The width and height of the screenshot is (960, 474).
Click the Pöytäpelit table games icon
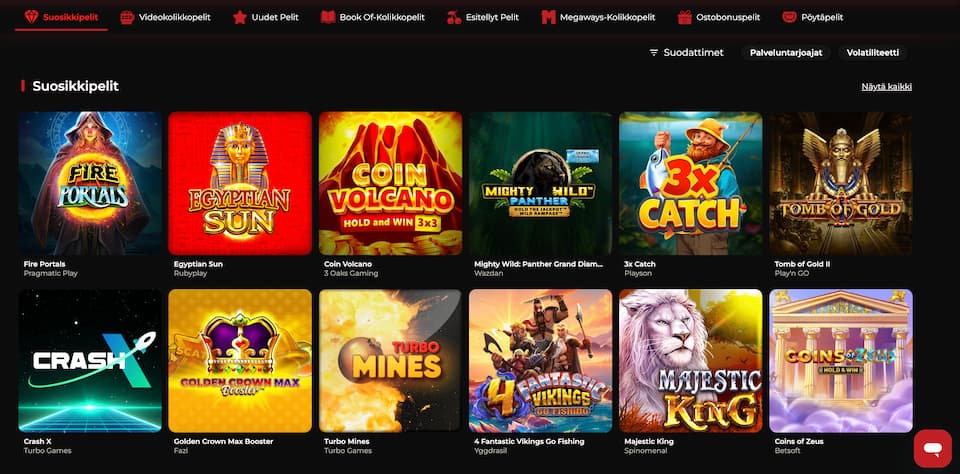point(789,17)
